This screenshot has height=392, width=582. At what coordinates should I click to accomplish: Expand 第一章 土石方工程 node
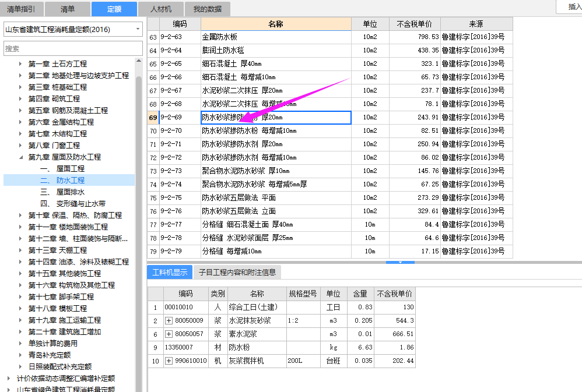coord(20,64)
